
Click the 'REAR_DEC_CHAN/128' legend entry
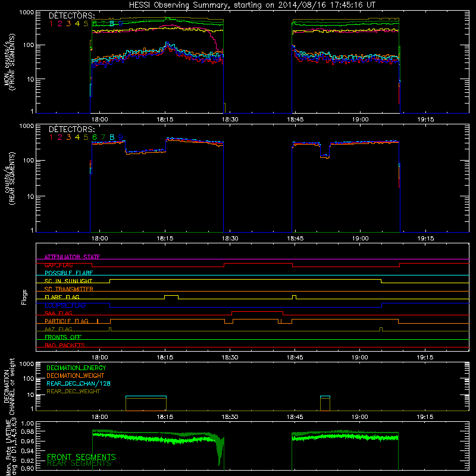click(x=79, y=383)
